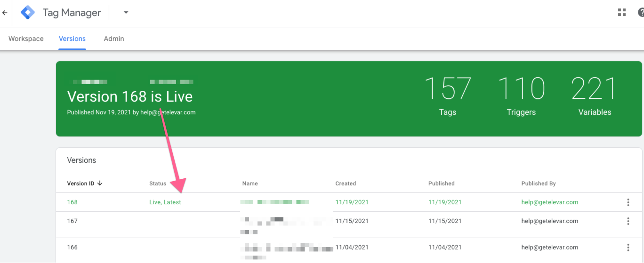Switch to the Workspace tab
Viewport: 644px width, 263px height.
(x=26, y=39)
